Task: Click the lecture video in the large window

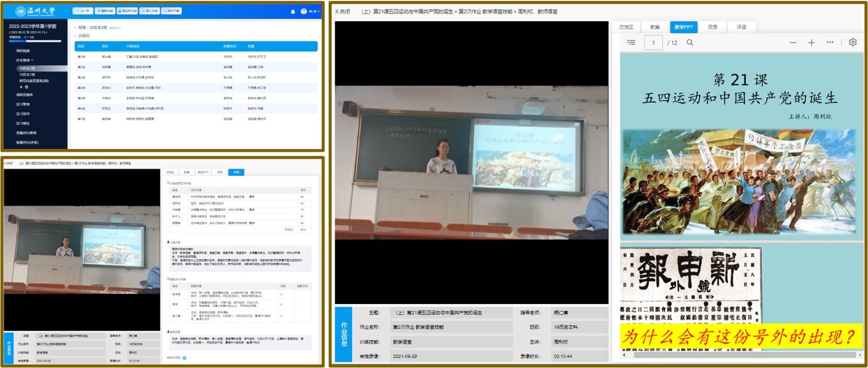Action: 471,162
